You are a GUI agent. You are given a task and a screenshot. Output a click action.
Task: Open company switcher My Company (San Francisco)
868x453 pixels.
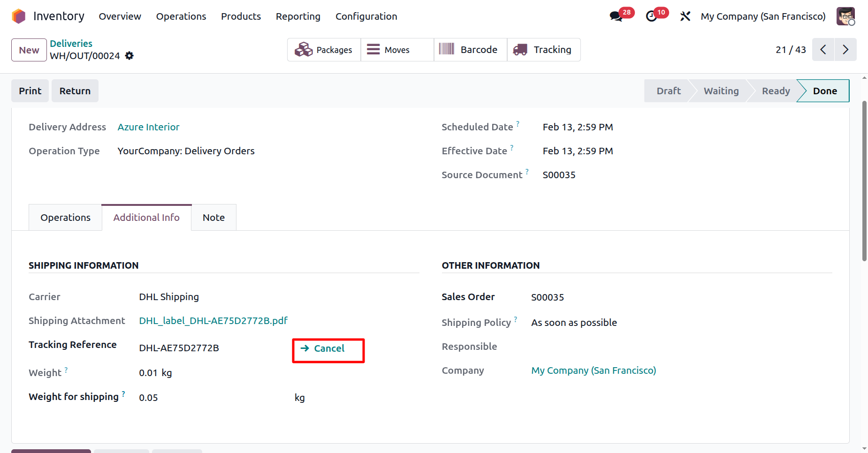pyautogui.click(x=763, y=16)
